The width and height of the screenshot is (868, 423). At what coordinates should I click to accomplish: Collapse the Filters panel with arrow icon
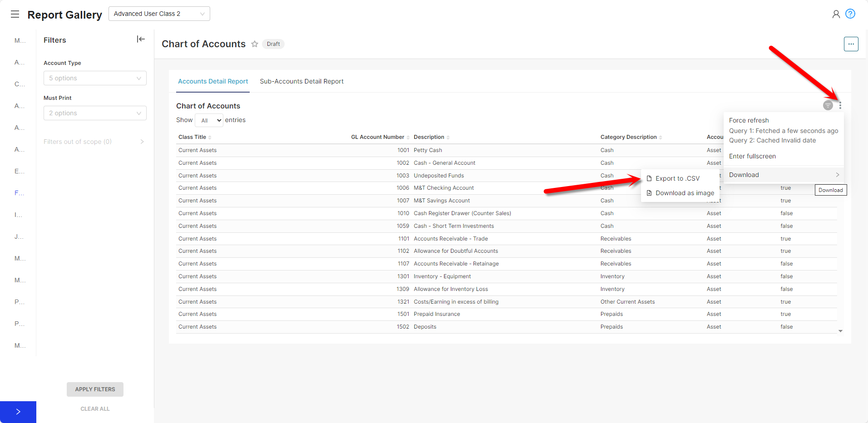tap(141, 39)
